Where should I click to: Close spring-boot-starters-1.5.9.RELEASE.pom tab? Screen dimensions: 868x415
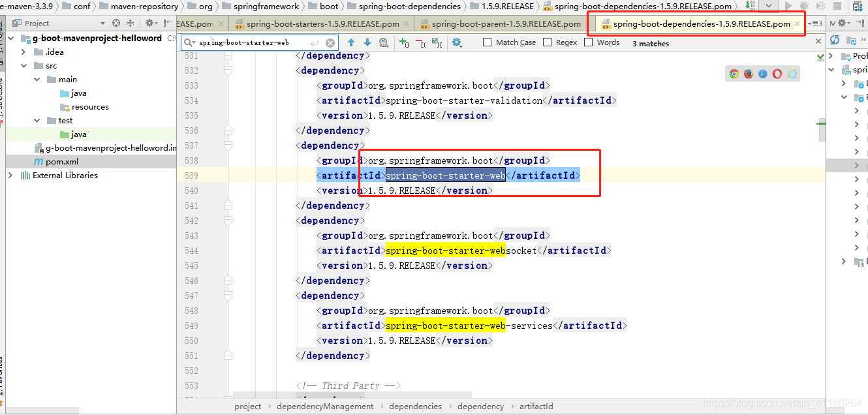pyautogui.click(x=407, y=24)
